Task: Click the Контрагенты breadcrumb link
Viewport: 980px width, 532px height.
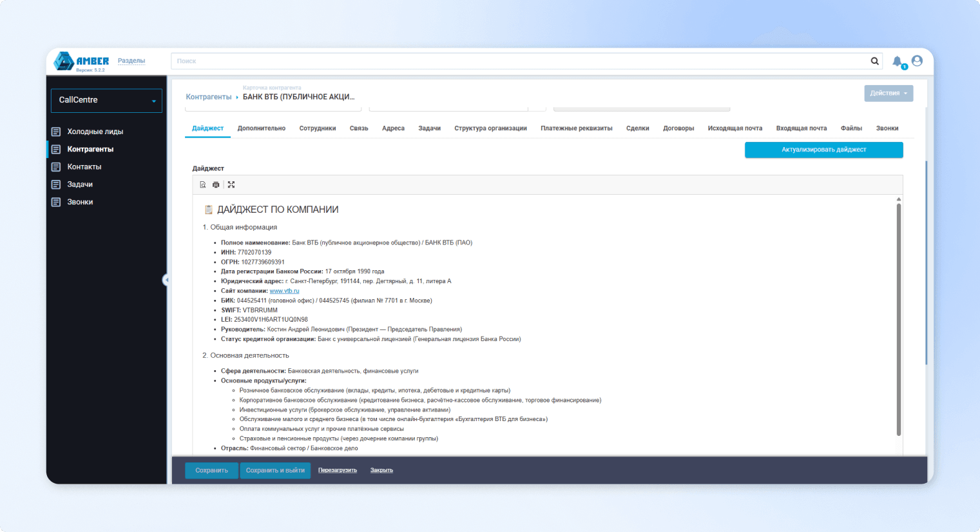Action: (x=209, y=97)
